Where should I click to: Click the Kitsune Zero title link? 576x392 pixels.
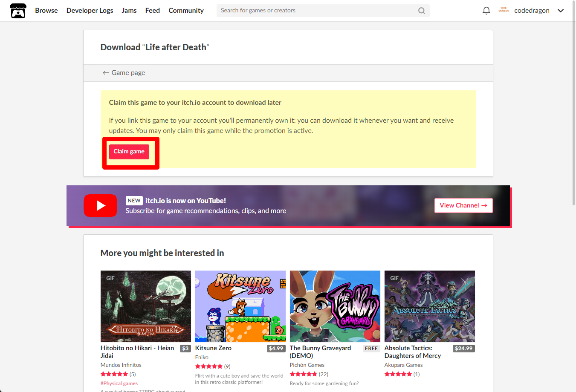tap(213, 348)
